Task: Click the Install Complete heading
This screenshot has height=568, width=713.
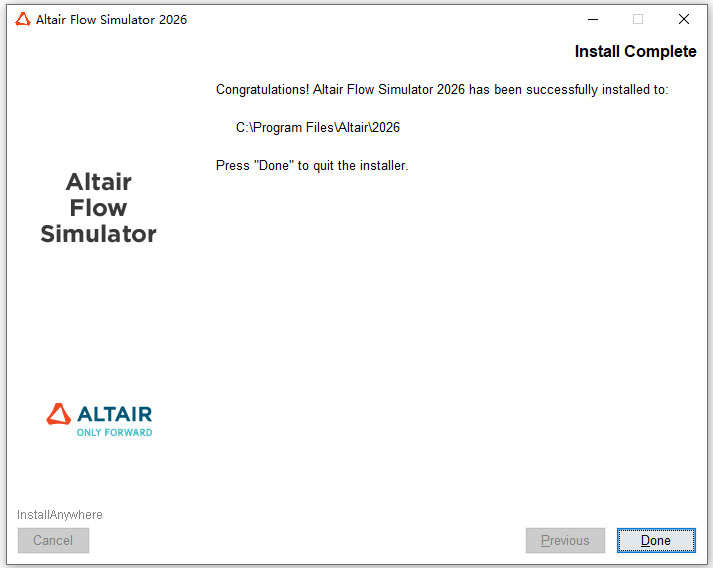Action: coord(635,51)
